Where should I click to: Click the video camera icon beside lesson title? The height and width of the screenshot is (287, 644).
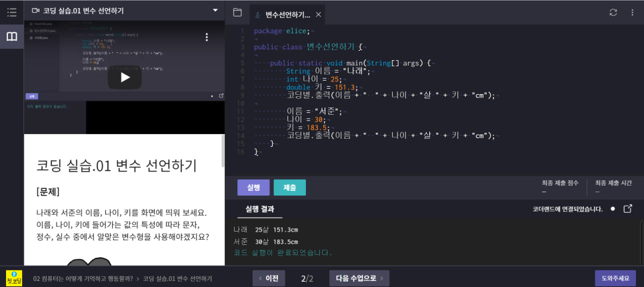pos(35,11)
